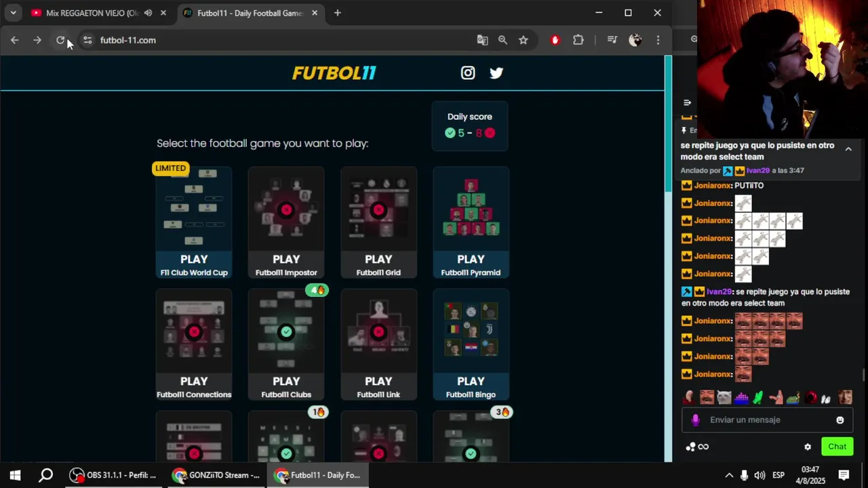Viewport: 868px width, 488px height.
Task: Open volume control in system tray
Action: point(759,475)
